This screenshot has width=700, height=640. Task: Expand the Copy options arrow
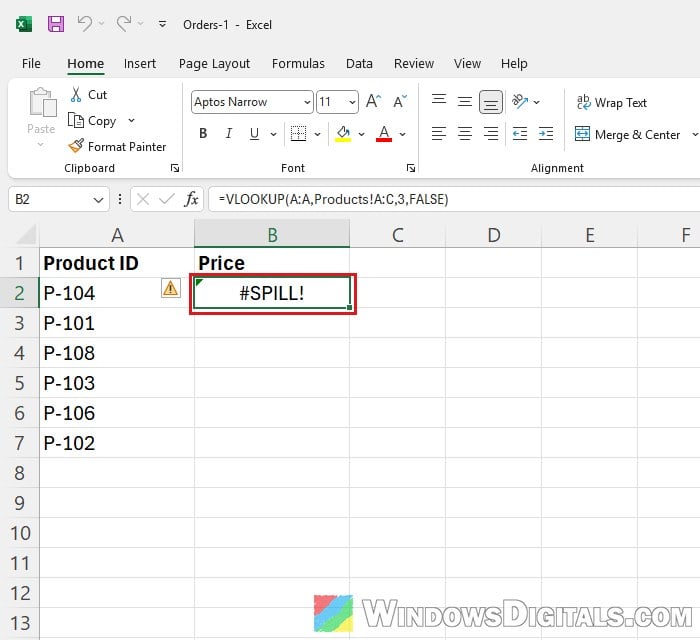point(131,121)
